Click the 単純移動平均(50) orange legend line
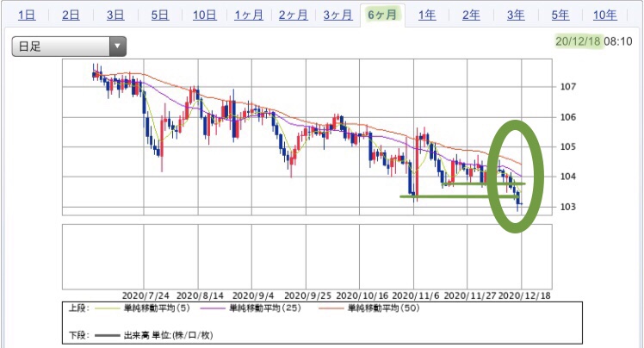The width and height of the screenshot is (644, 348). [x=331, y=308]
